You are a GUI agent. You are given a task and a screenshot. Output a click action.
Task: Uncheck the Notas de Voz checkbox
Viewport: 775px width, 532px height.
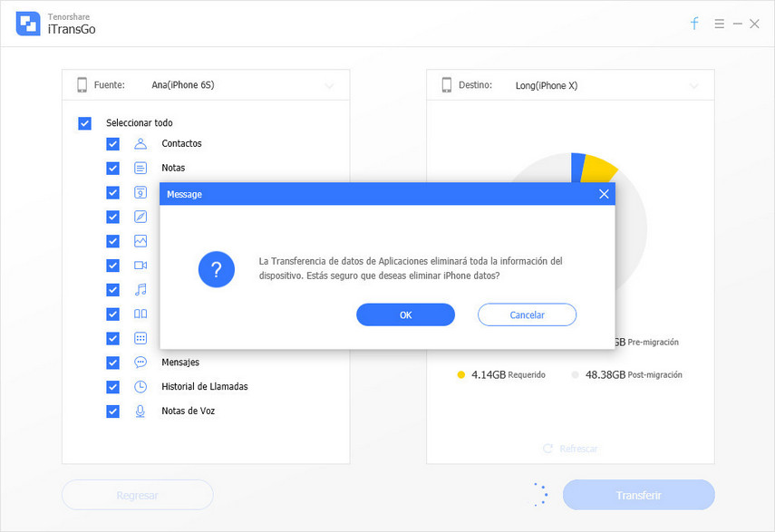112,411
